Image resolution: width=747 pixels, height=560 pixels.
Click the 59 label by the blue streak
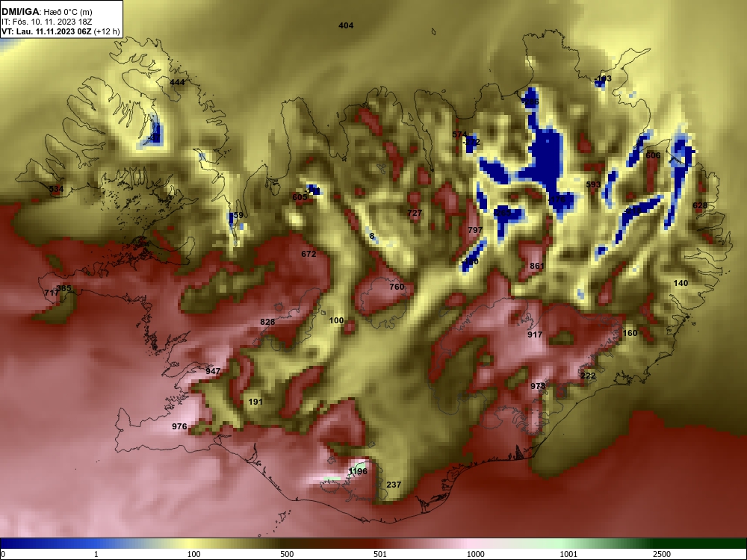click(238, 215)
